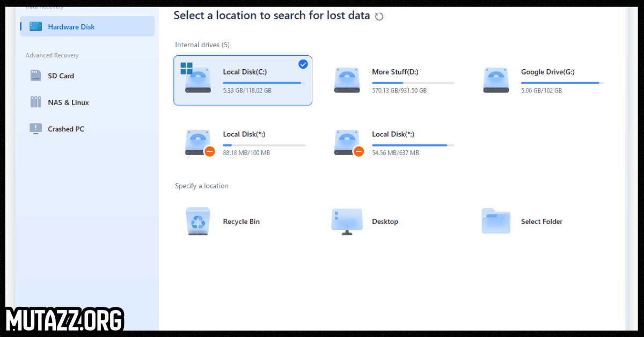Click the SD Card sidebar icon
644x337 pixels.
tap(36, 76)
